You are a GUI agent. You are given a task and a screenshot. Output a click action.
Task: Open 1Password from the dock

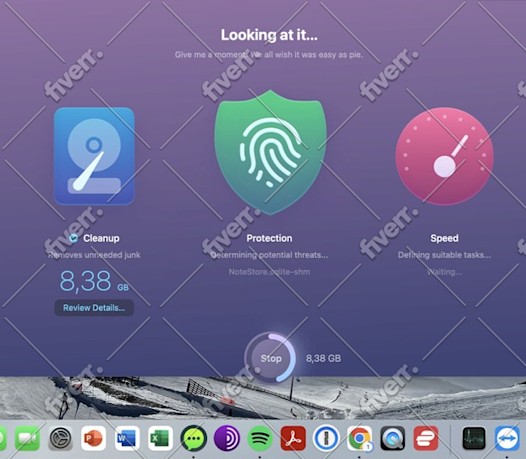(x=326, y=438)
